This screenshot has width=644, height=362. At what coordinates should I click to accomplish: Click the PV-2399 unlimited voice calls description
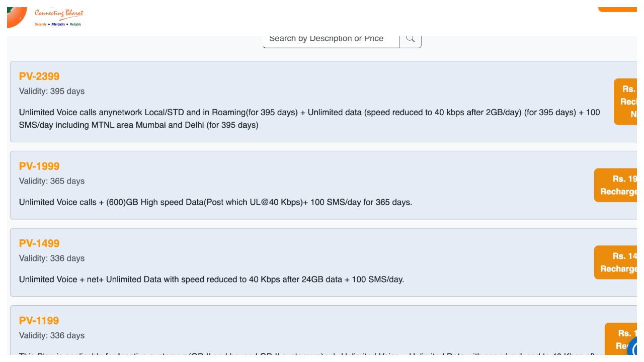[x=309, y=119]
